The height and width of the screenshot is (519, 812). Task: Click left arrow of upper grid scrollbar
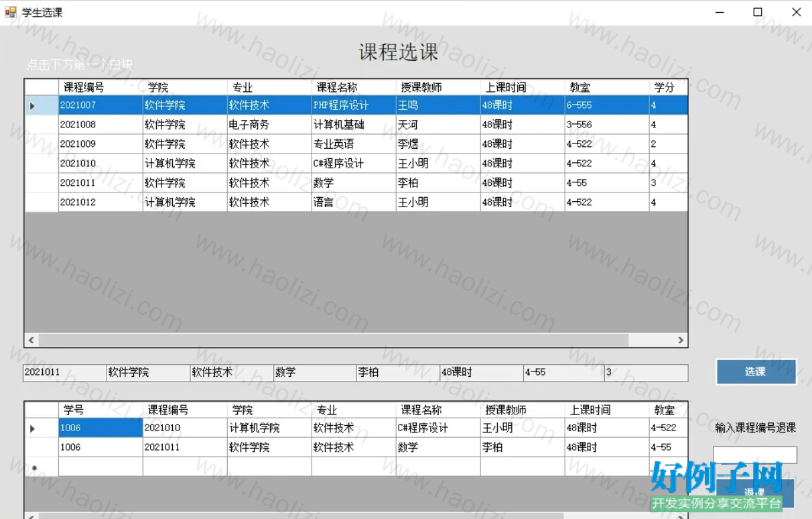(x=31, y=341)
